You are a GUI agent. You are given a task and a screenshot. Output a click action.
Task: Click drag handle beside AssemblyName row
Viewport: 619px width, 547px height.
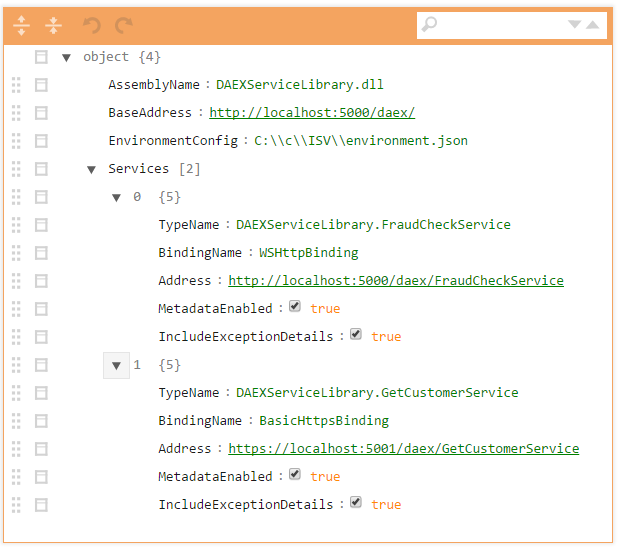tap(16, 85)
